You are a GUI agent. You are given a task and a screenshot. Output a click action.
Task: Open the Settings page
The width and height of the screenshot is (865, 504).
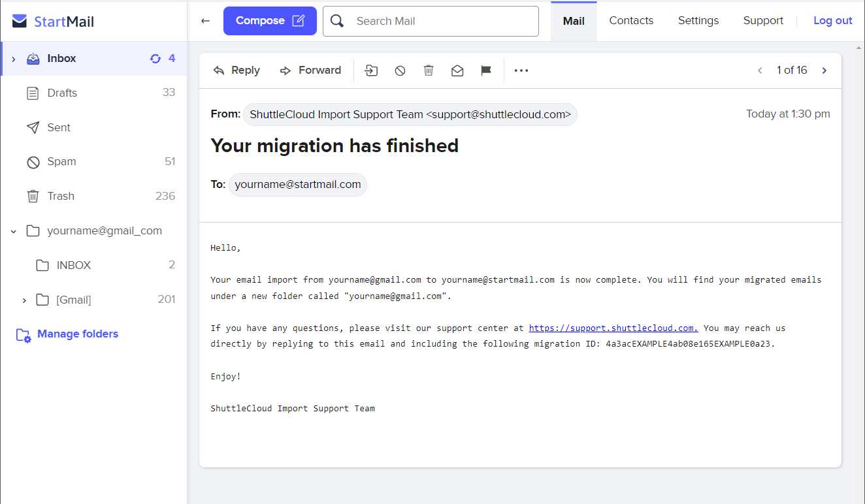(x=698, y=20)
